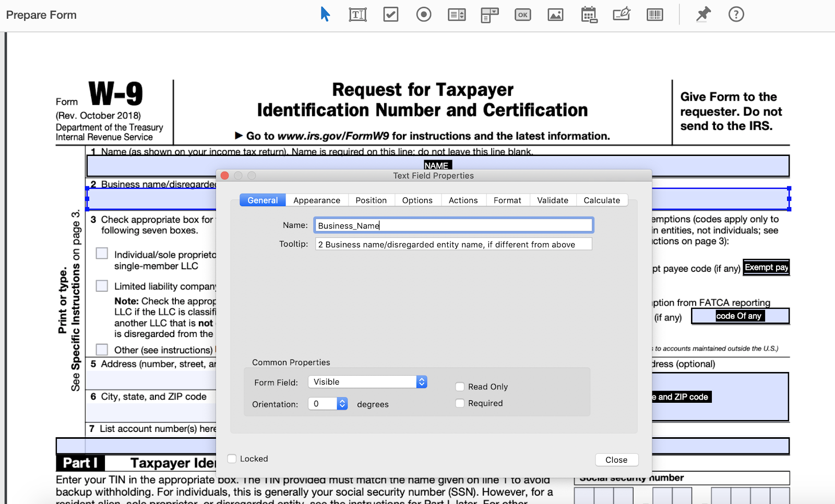Screen dimensions: 835x504
Task: Toggle the Locked checkbox
Action: pyautogui.click(x=232, y=459)
